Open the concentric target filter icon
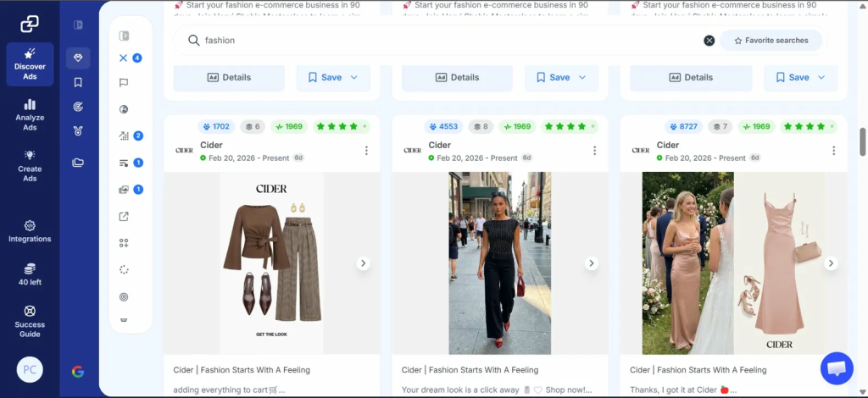Screen dimensions: 868x398 (124, 297)
